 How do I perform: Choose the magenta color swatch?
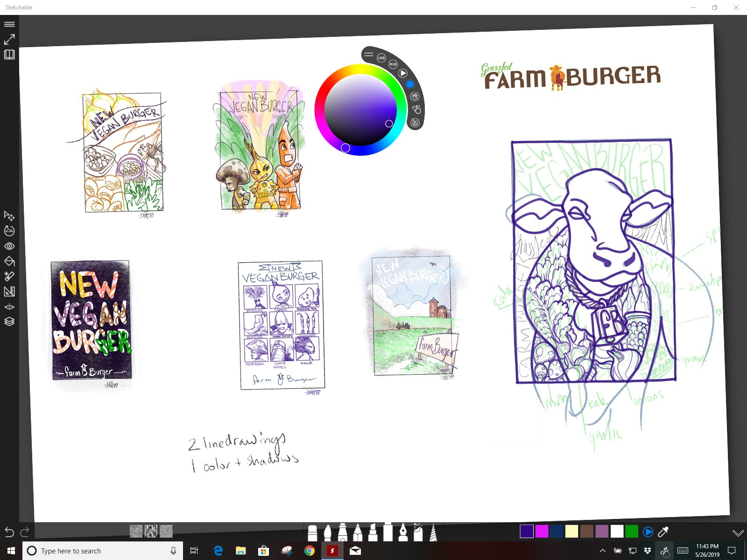(542, 532)
